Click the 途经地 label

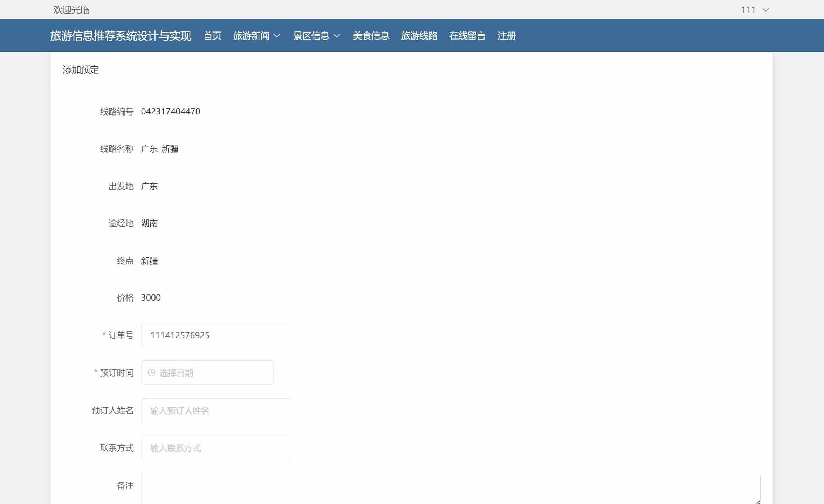pyautogui.click(x=121, y=223)
